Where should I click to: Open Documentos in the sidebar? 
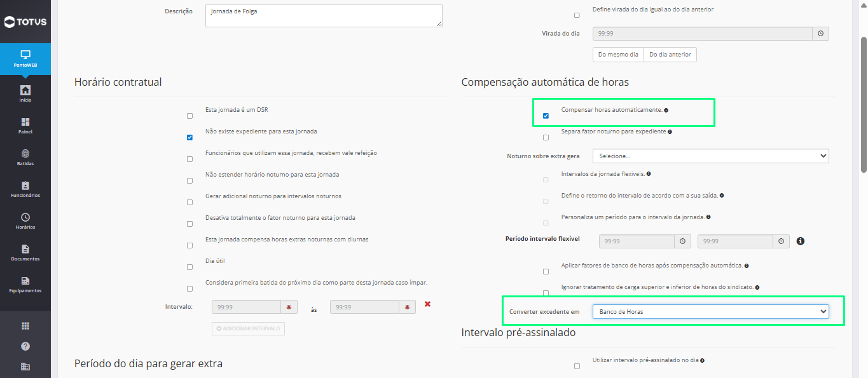pos(25,253)
